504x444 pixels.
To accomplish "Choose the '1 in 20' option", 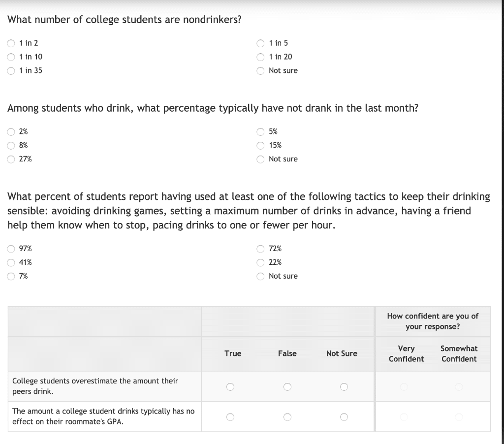I will [260, 57].
